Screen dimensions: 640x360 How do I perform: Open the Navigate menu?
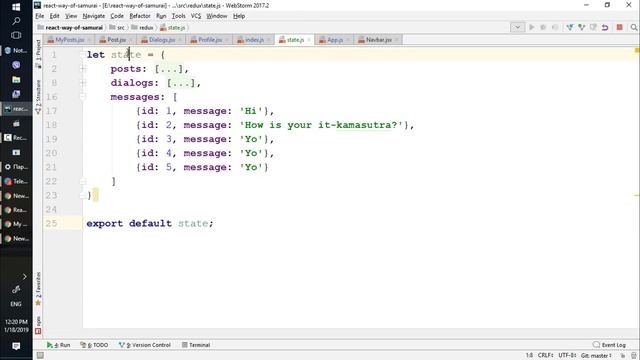point(94,16)
